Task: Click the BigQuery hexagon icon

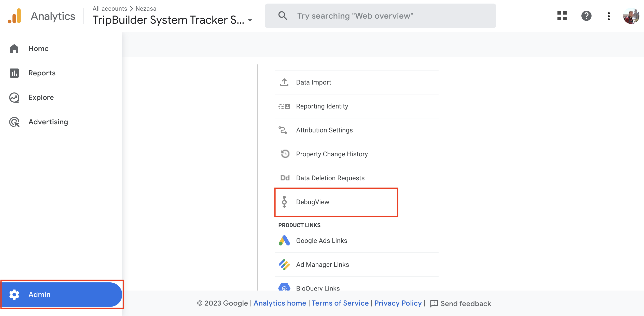Action: [x=284, y=287]
